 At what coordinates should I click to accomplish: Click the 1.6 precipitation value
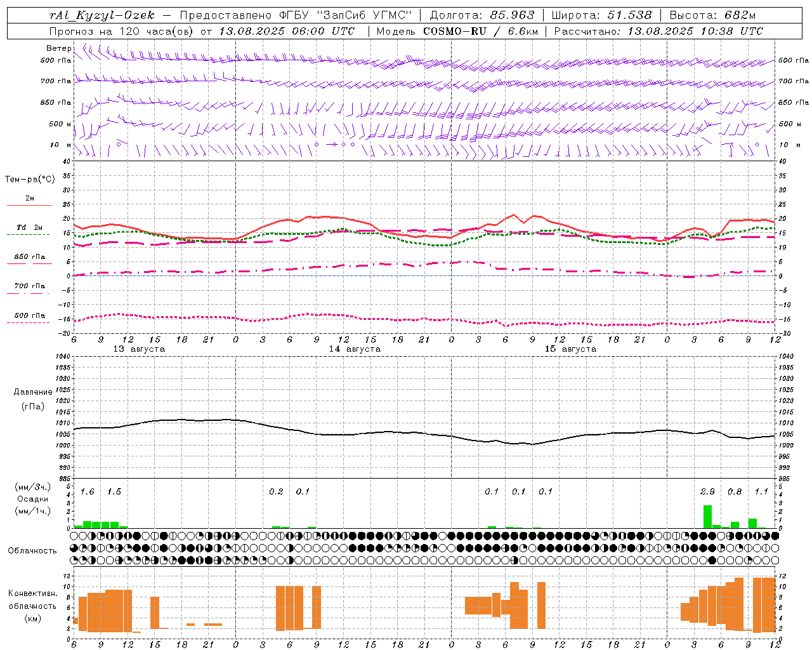point(87,492)
